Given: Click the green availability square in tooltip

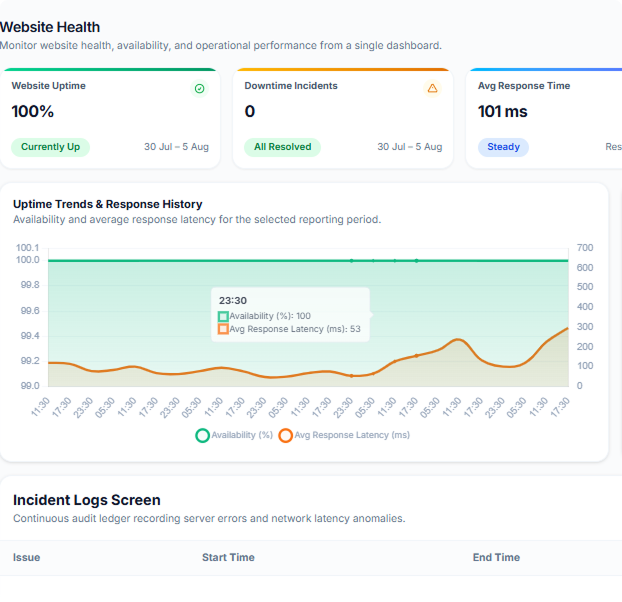Looking at the screenshot, I should pos(223,316).
